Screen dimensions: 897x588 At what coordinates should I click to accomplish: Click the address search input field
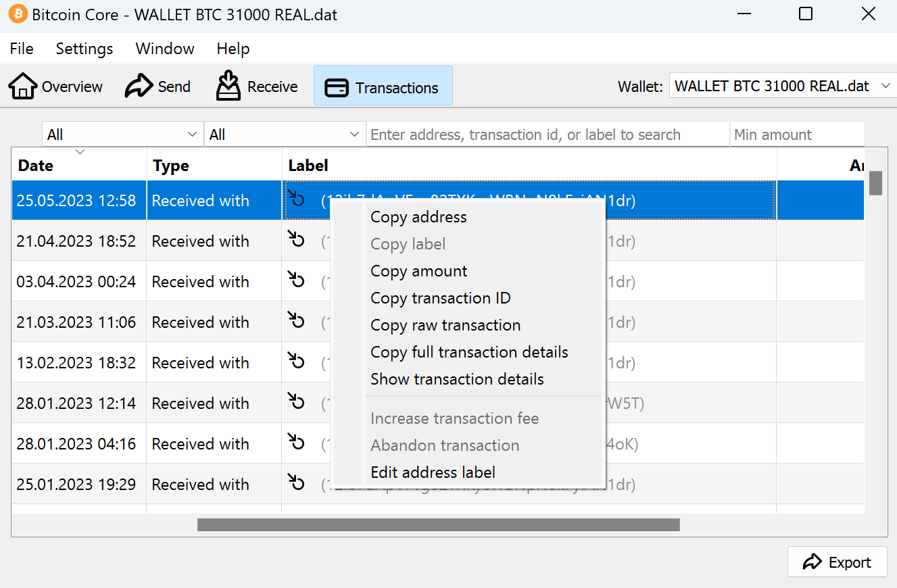(548, 134)
